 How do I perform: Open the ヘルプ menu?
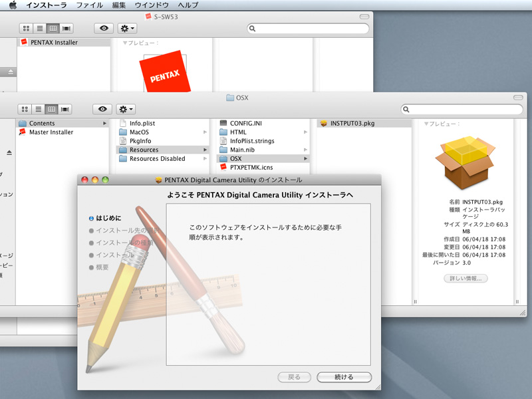(188, 5)
